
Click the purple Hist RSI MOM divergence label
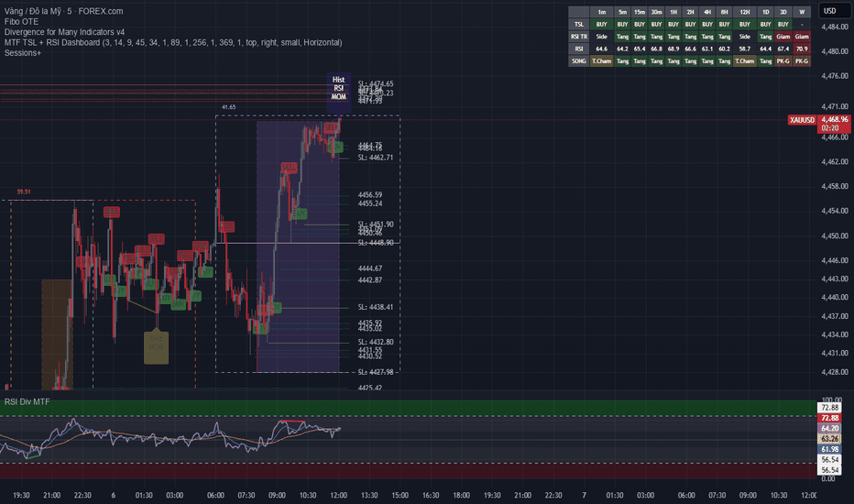[x=338, y=88]
